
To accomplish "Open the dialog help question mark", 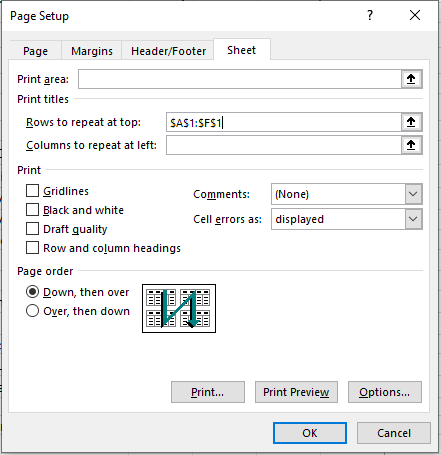I will 370,15.
